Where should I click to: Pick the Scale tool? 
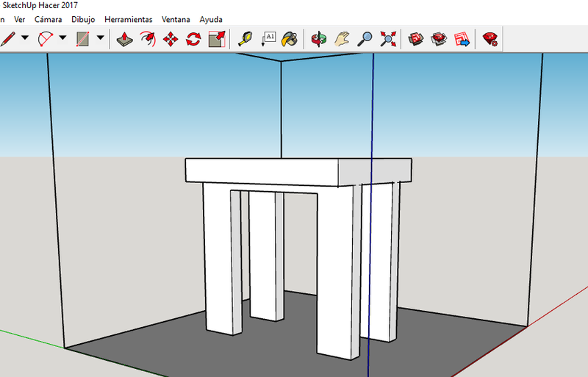coord(217,39)
